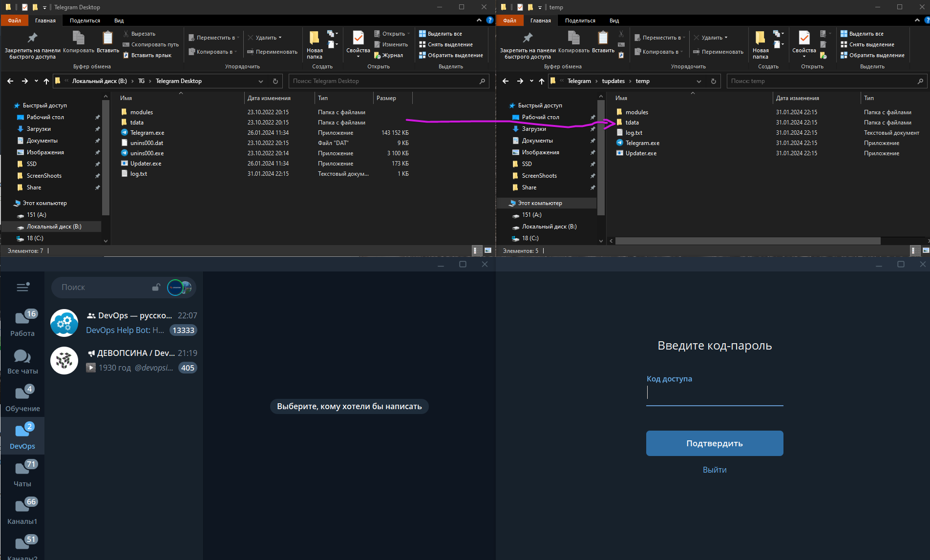Open recent locations arrow in Telegram Desktop window
Viewport: 930px width, 560px height.
point(36,81)
